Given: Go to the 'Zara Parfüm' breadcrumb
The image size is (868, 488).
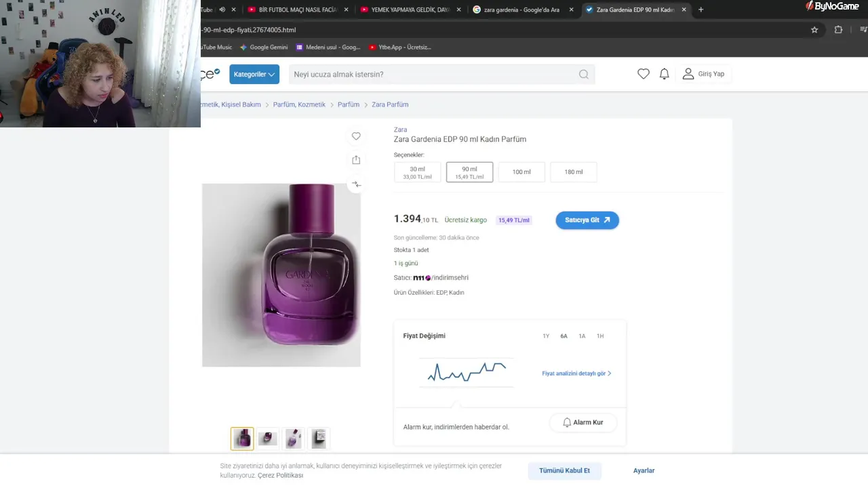Looking at the screenshot, I should [x=390, y=104].
